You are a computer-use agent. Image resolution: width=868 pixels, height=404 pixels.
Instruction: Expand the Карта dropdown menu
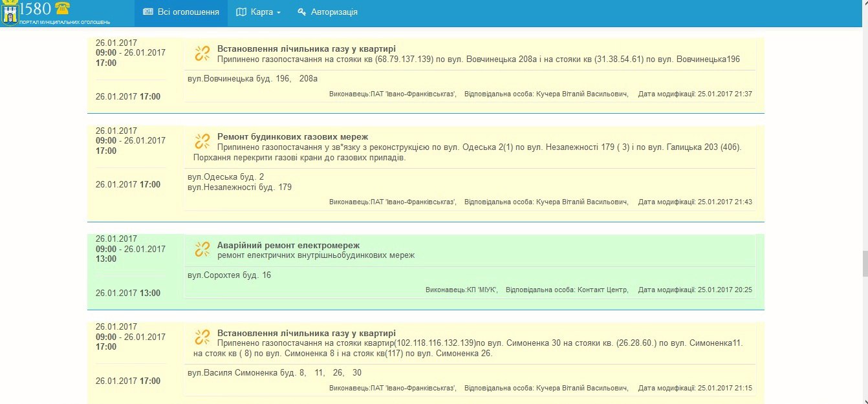[x=258, y=12]
